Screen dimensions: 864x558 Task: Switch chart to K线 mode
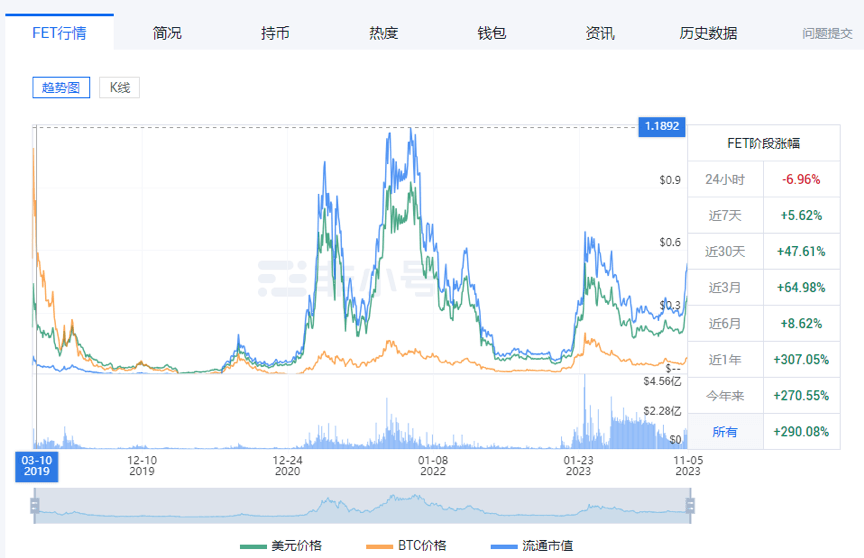[119, 88]
